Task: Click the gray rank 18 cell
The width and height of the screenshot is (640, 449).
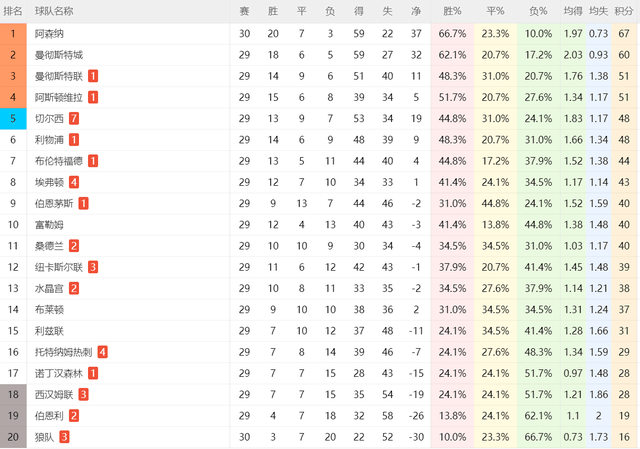Action: [14, 394]
